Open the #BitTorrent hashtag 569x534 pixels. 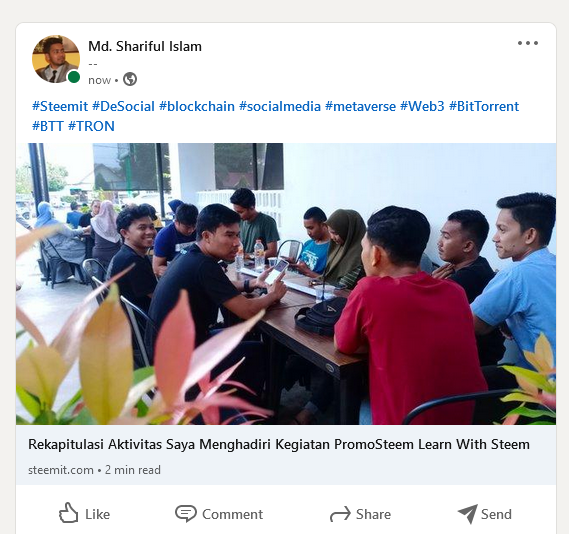point(484,106)
